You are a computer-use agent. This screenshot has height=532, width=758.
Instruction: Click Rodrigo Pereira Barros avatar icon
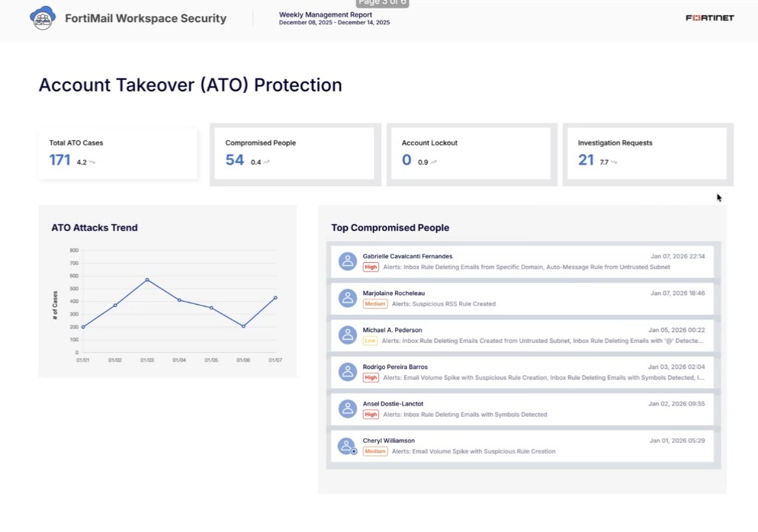tap(348, 372)
